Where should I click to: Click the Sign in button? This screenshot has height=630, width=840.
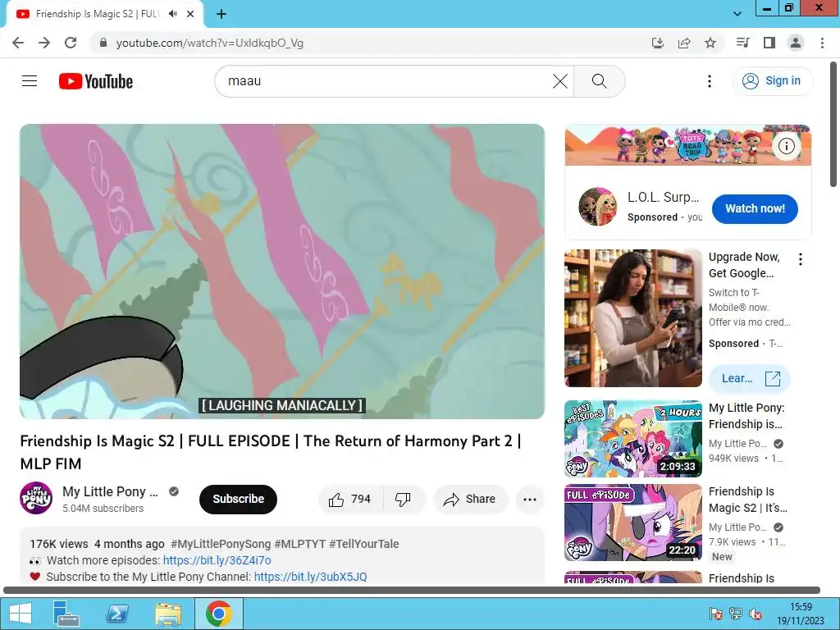773,81
